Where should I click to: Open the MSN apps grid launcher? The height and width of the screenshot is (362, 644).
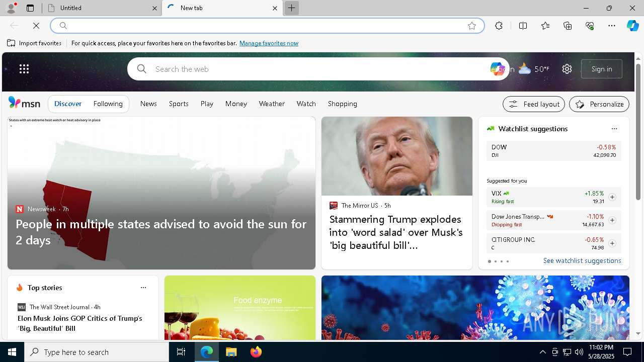click(24, 69)
